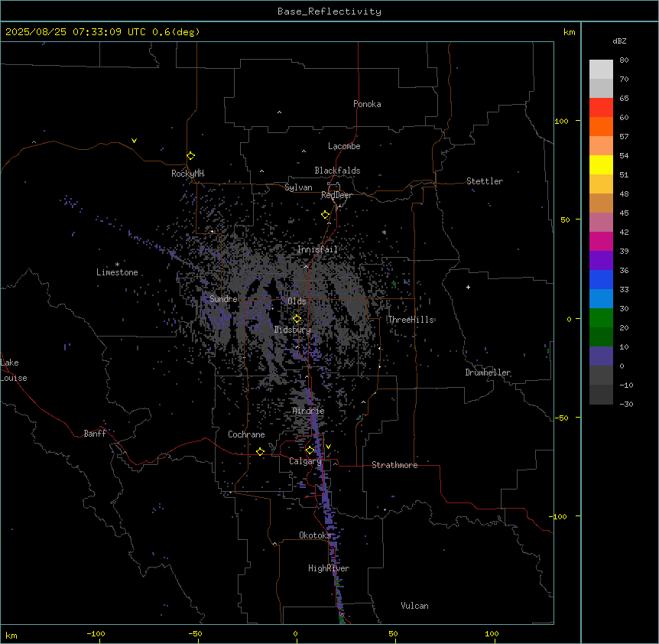This screenshot has width=659, height=644.
Task: Choose the dark green 20-10 dBZ swatch
Action: (601, 337)
